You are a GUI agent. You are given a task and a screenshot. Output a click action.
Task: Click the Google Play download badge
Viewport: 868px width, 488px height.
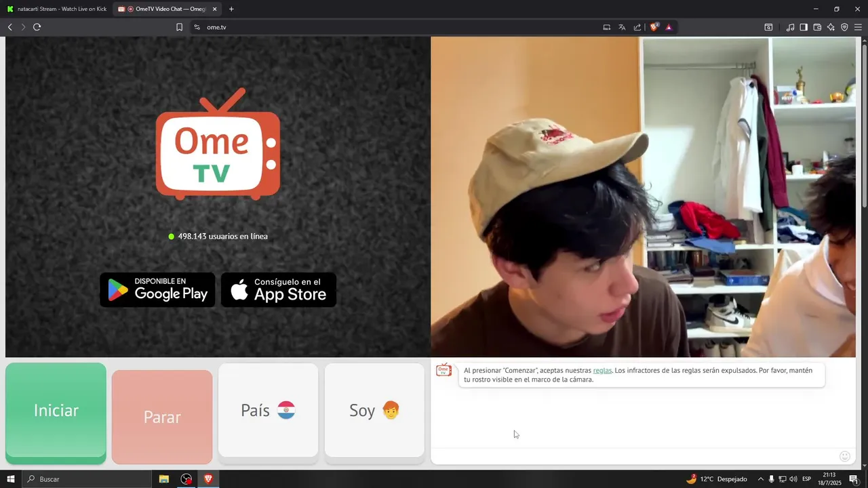point(157,290)
